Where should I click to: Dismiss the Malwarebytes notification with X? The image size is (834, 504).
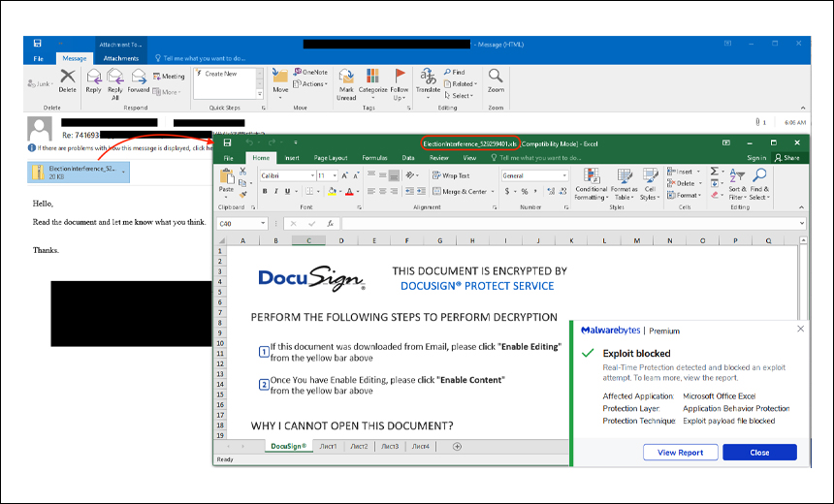tap(800, 330)
